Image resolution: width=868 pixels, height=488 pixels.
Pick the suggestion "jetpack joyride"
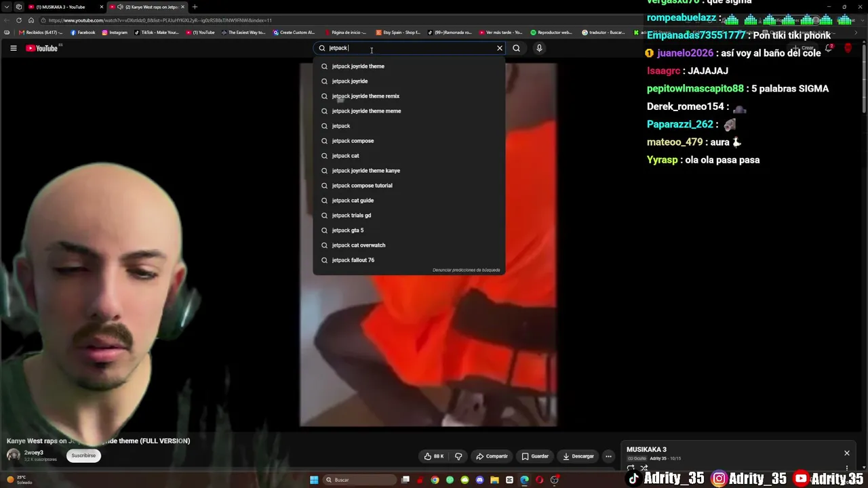[x=409, y=81]
